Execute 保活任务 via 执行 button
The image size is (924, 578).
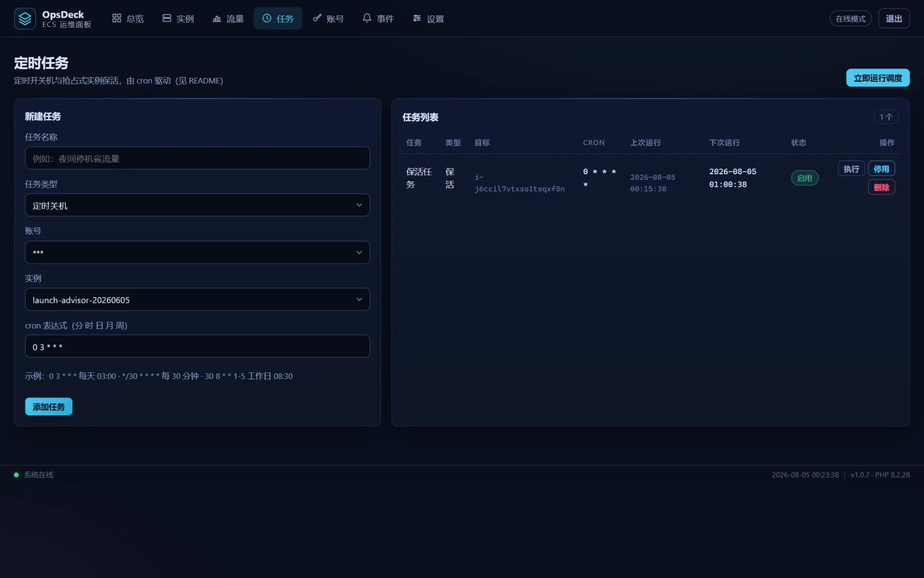click(x=851, y=169)
